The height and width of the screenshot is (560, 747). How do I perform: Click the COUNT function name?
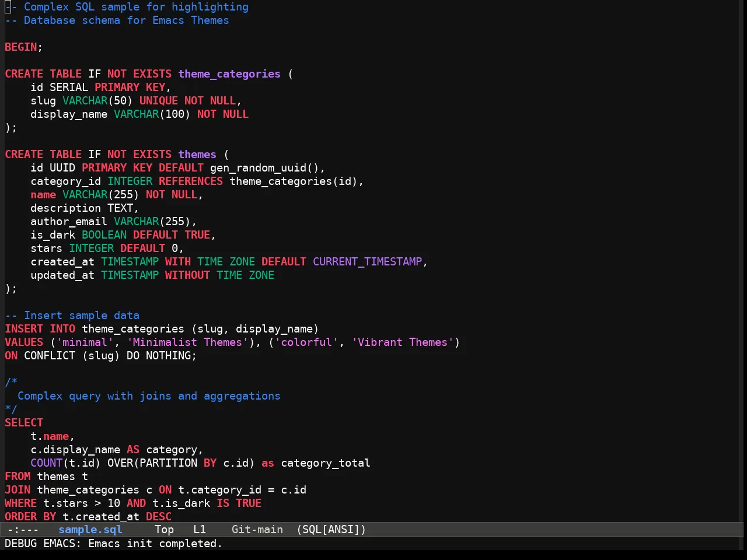pyautogui.click(x=47, y=463)
